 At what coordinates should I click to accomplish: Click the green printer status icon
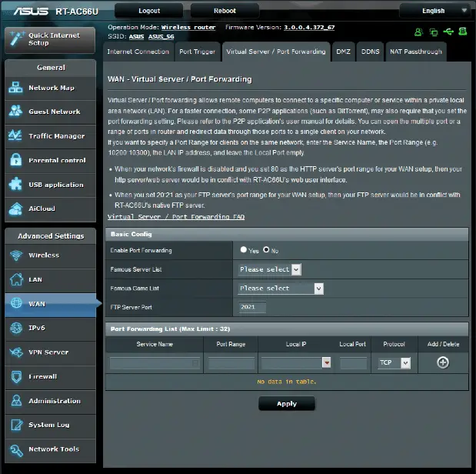(x=463, y=32)
